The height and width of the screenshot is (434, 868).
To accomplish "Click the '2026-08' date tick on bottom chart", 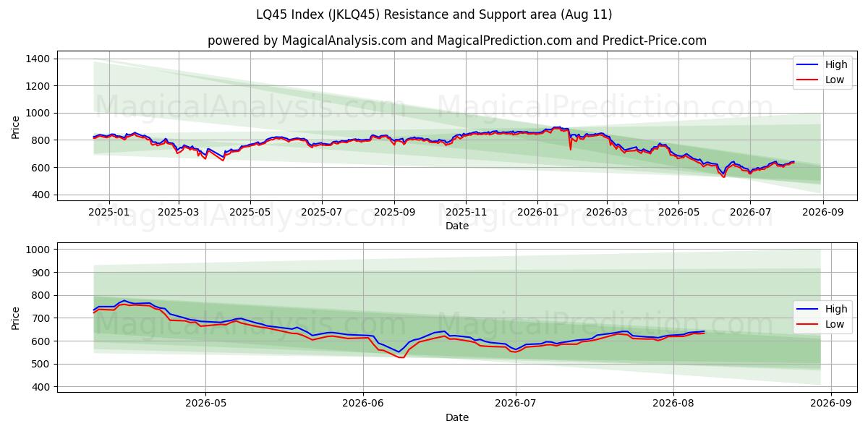I will (x=673, y=404).
